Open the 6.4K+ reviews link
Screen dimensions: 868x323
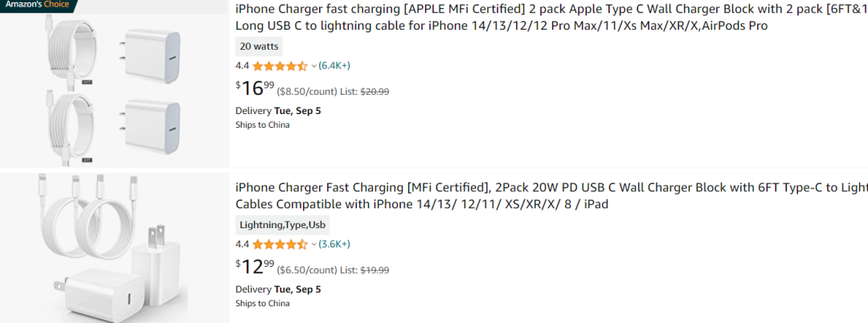(334, 66)
